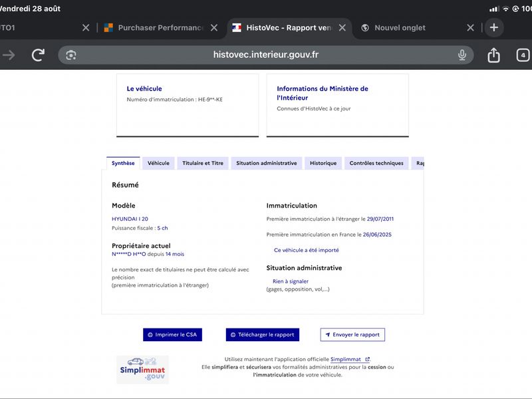
Task: Tap the cellular signal bars icon
Action: point(493,9)
